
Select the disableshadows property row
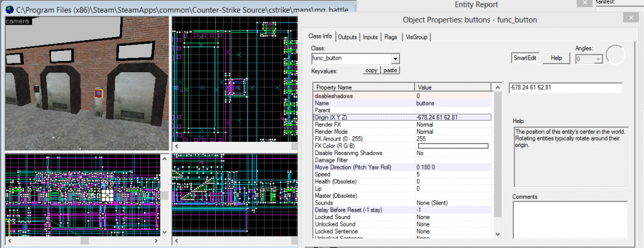402,96
